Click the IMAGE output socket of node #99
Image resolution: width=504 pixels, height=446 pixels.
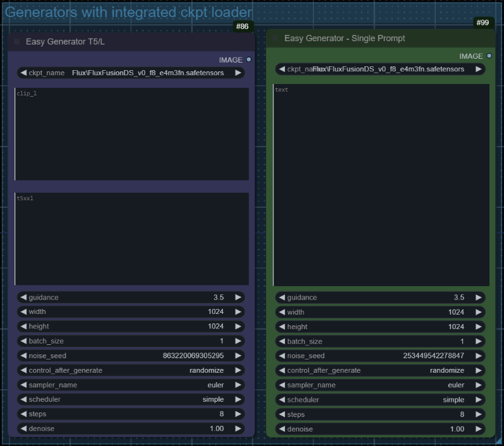click(489, 56)
